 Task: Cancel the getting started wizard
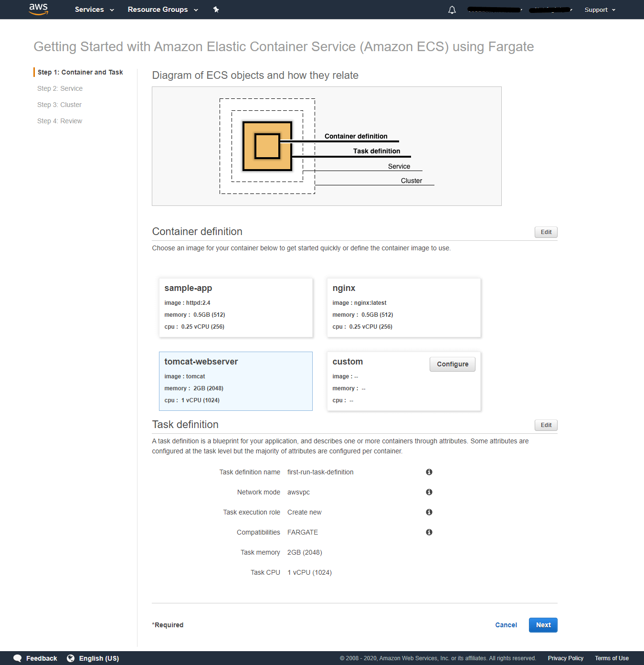[x=506, y=625]
